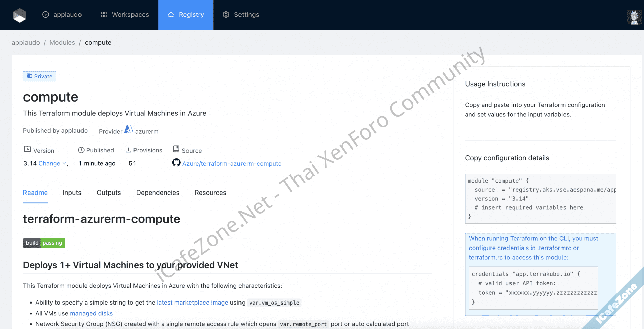Click the Private badge icon
Screen dimensions: 644x329
[x=30, y=76]
